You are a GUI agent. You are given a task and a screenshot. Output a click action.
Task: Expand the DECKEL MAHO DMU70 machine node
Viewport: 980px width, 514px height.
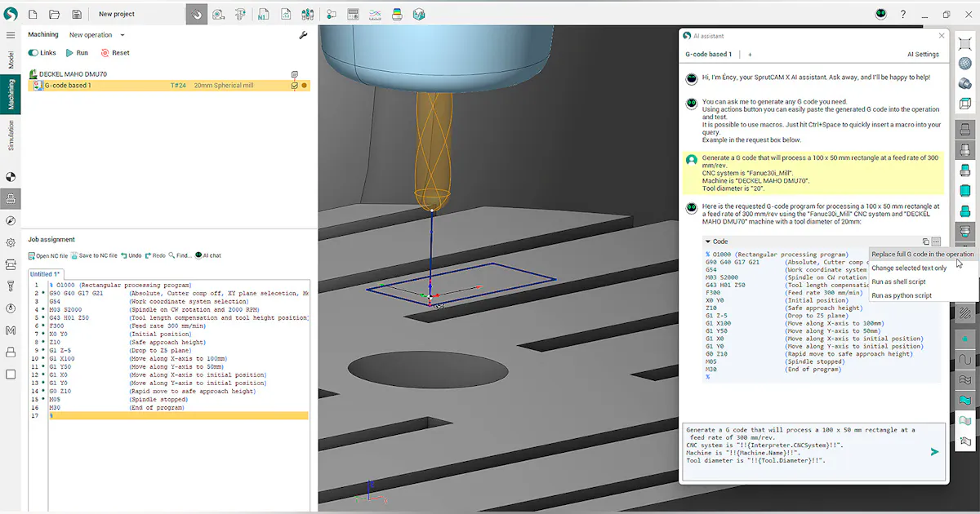pos(34,73)
